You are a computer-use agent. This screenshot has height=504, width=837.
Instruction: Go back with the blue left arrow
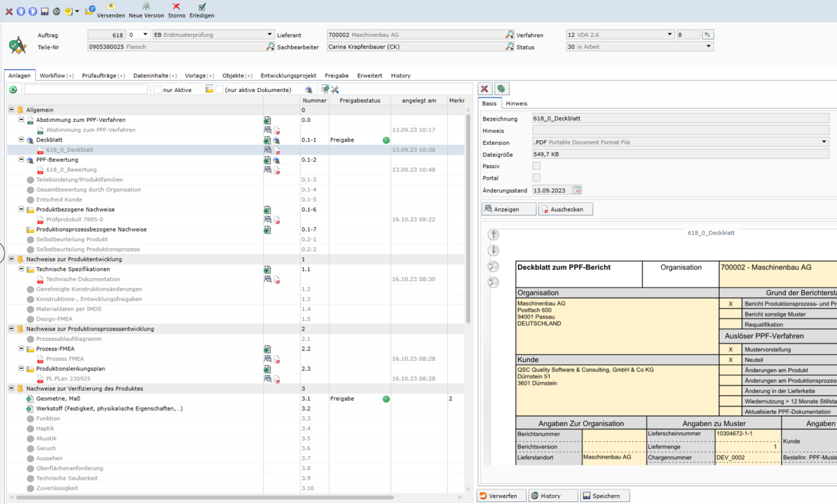pyautogui.click(x=20, y=12)
